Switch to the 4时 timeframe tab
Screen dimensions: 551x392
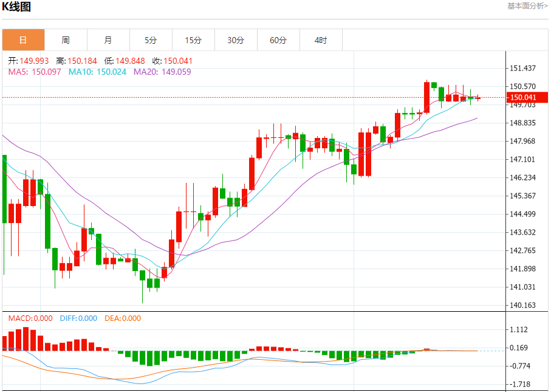[x=321, y=40]
